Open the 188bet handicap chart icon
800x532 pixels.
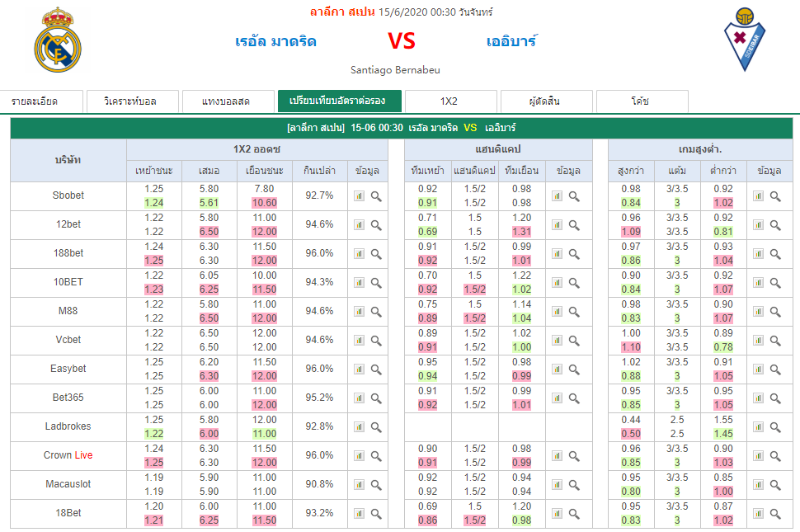[x=557, y=253]
